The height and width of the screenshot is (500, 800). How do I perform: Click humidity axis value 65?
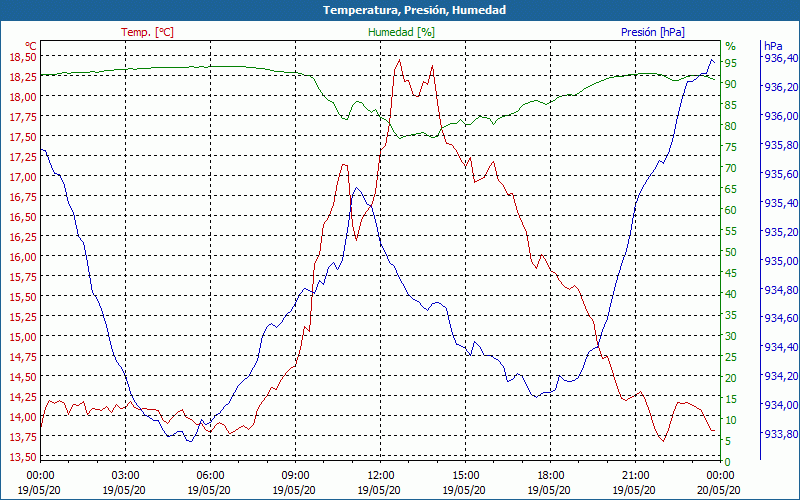pyautogui.click(x=731, y=189)
